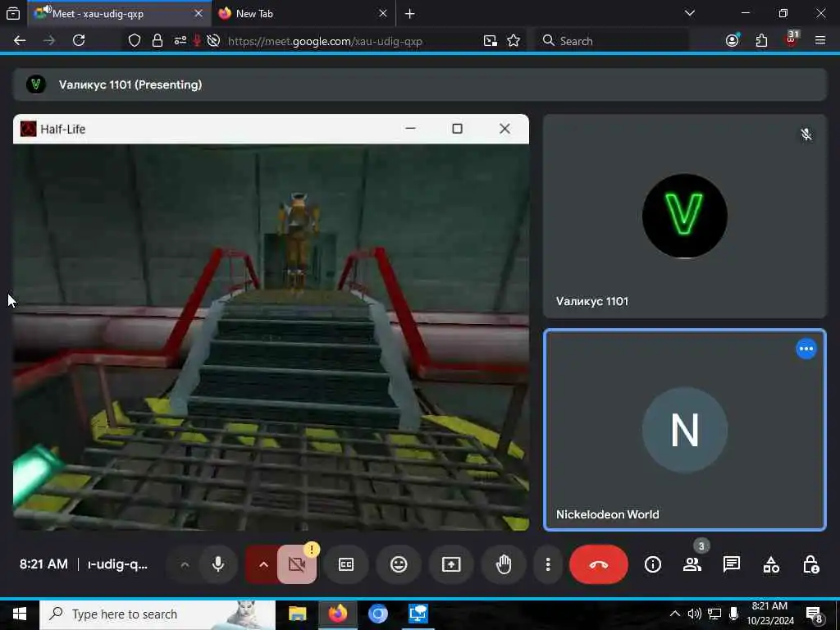Click the Present now screen share icon
840x630 pixels.
point(451,564)
